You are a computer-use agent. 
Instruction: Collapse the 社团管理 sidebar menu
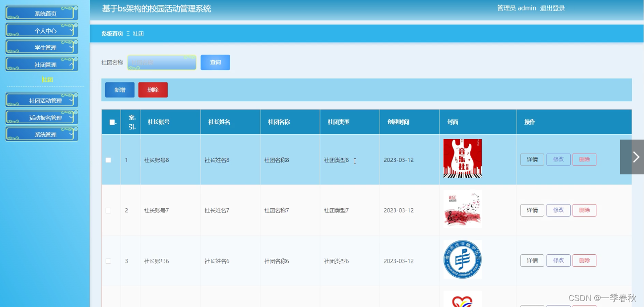coord(42,64)
